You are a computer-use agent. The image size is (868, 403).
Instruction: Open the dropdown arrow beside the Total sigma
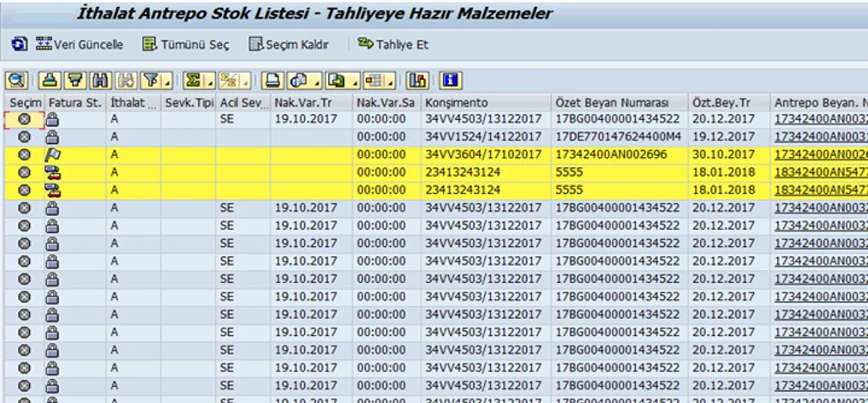pos(210,82)
